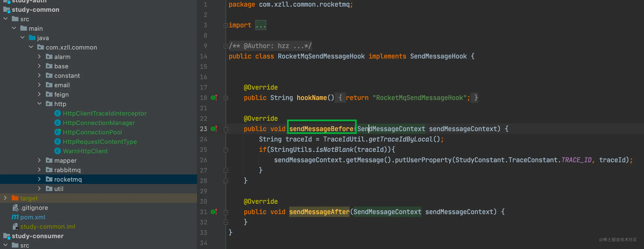Expand the mapper package
The width and height of the screenshot is (644, 249).
click(x=39, y=160)
